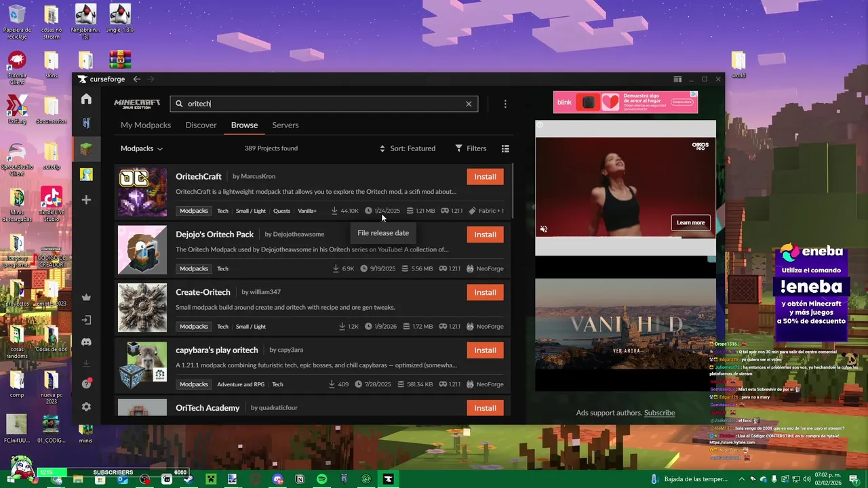Click the Quests tag on OritechCraft
Screen dimensions: 868x488
click(x=281, y=211)
